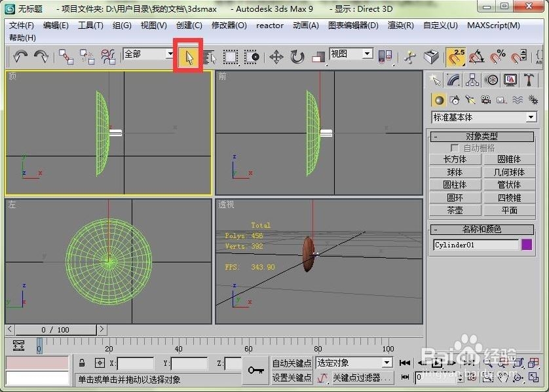The image size is (549, 392).
Task: Enable the 自动栅格 checkbox
Action: coord(455,148)
